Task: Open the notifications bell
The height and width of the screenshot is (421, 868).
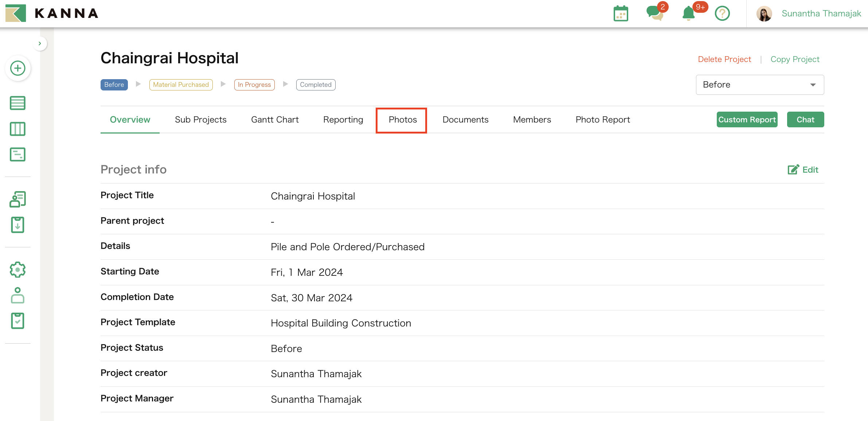Action: pos(688,13)
